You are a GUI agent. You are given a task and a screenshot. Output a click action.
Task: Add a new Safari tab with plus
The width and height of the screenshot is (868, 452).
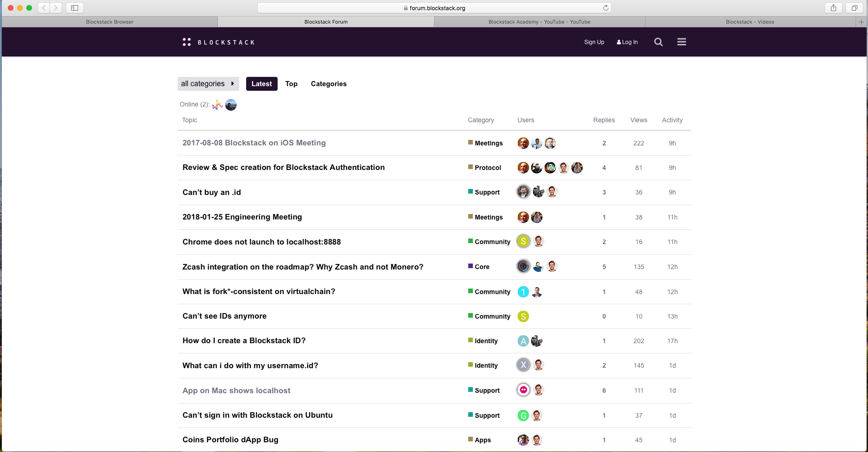(x=861, y=22)
